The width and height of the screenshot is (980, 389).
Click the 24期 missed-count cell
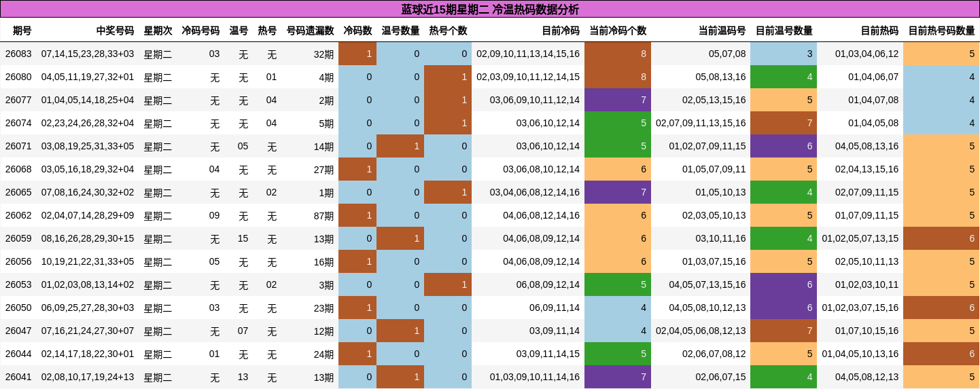point(323,354)
